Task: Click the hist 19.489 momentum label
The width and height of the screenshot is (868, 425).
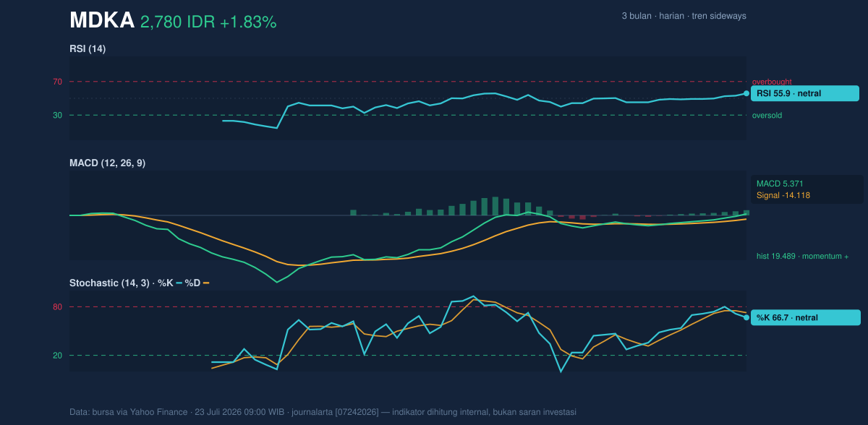Action: [802, 256]
